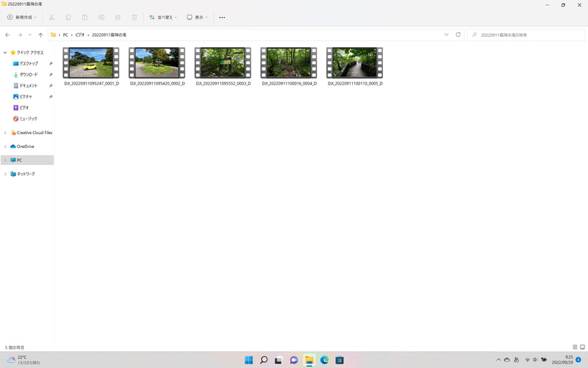Image resolution: width=588 pixels, height=368 pixels.
Task: Expand the ネットワーク node
Action: (x=5, y=174)
